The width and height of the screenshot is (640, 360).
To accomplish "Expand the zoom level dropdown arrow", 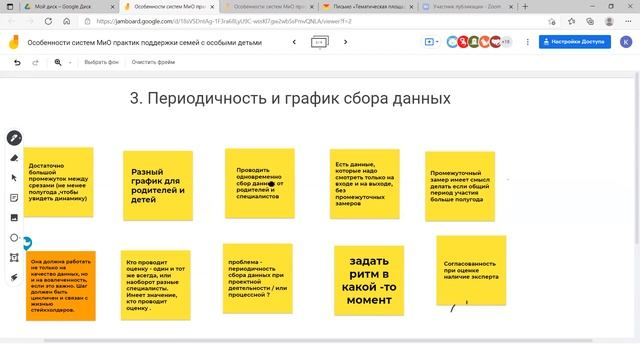I will coord(70,63).
